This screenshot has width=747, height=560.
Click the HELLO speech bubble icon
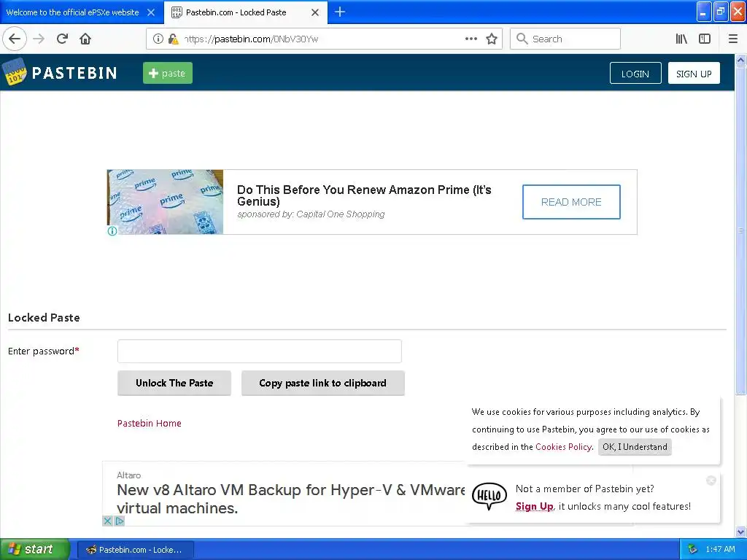[489, 496]
